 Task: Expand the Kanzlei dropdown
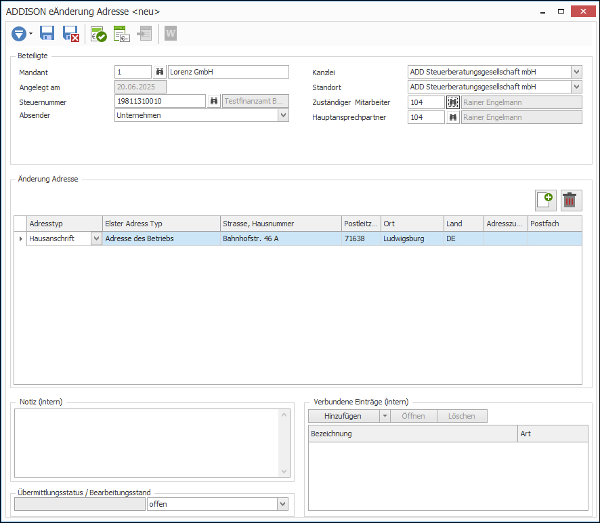577,72
